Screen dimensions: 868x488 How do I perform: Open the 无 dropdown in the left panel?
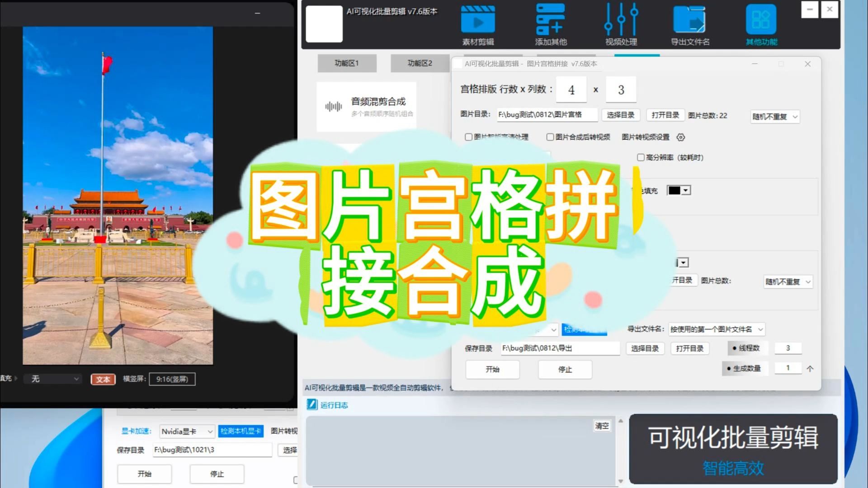(52, 379)
